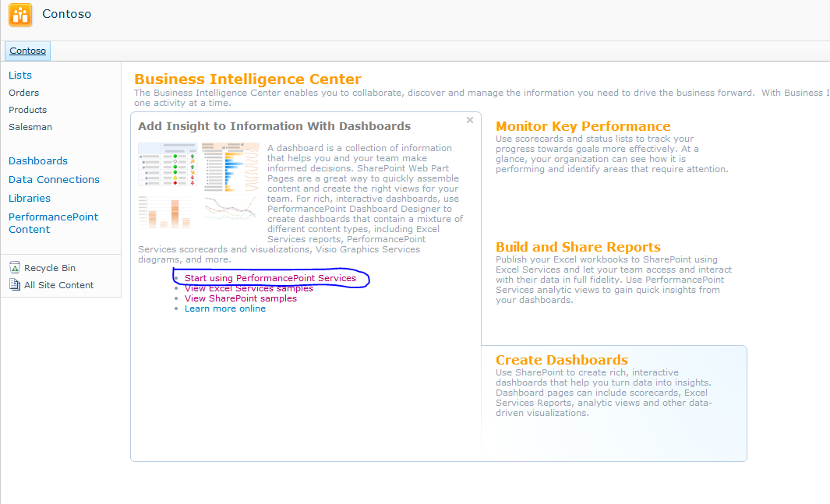Click the line chart thumbnail
Image resolution: width=830 pixels, height=504 pixels.
(230, 207)
